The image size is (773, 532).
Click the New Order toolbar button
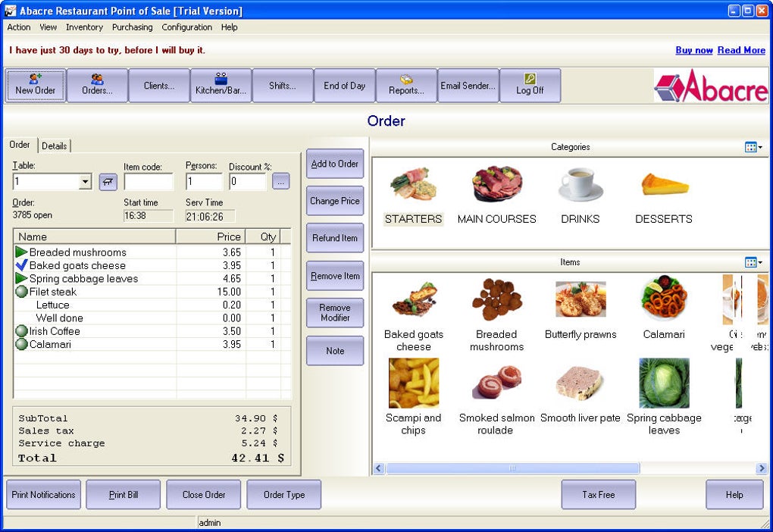pyautogui.click(x=35, y=86)
